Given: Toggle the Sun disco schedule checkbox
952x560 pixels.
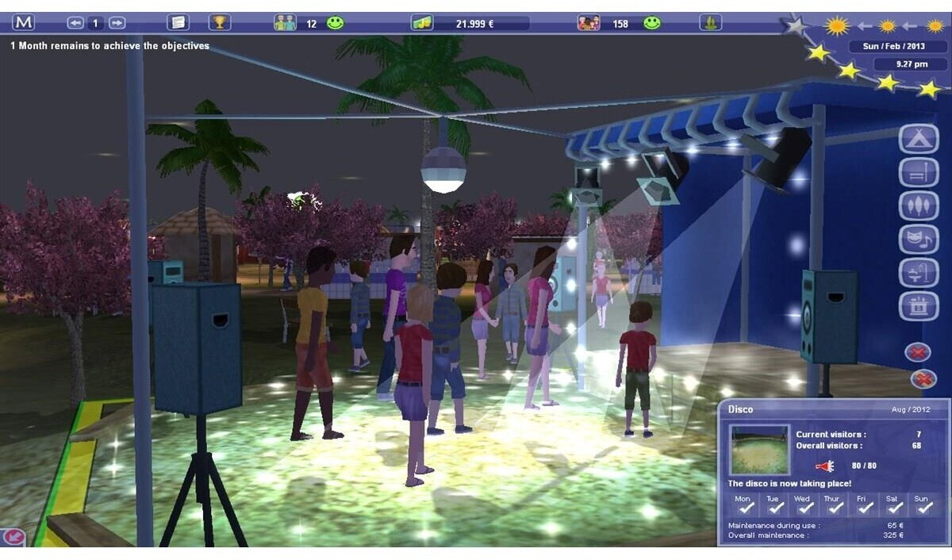Looking at the screenshot, I should pyautogui.click(x=922, y=507).
